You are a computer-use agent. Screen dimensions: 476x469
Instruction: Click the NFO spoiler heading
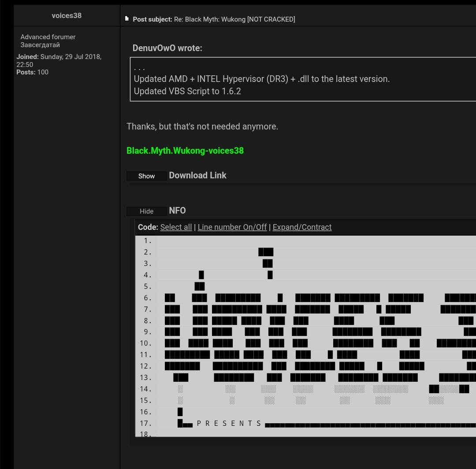coord(177,210)
